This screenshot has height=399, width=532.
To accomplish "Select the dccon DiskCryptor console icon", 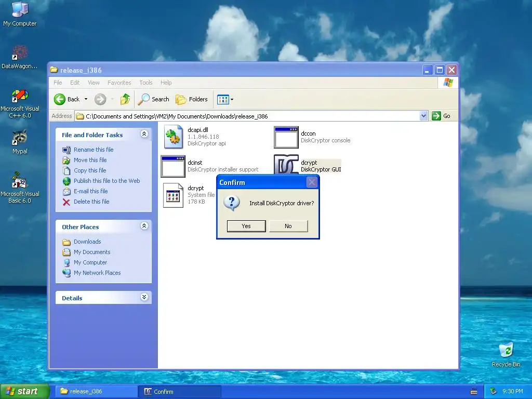I will point(286,137).
